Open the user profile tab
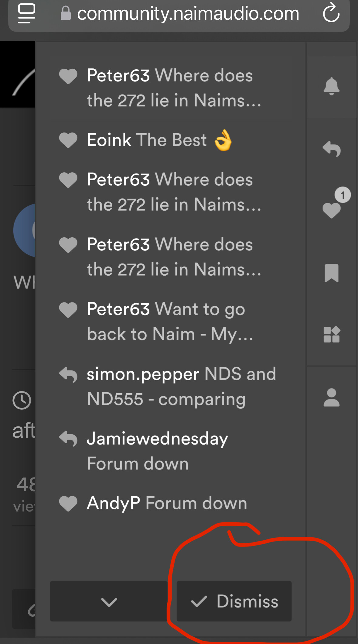 tap(331, 397)
